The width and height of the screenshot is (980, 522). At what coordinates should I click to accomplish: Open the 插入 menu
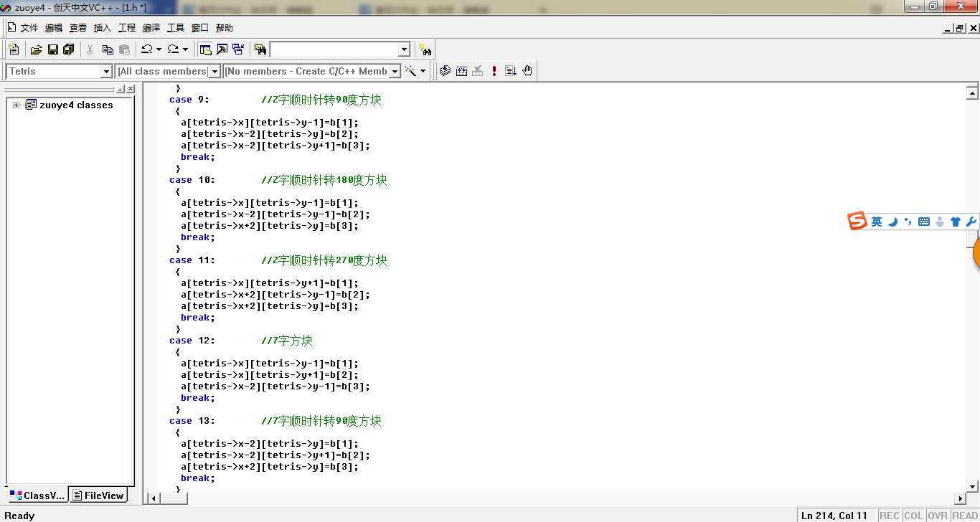coord(103,28)
